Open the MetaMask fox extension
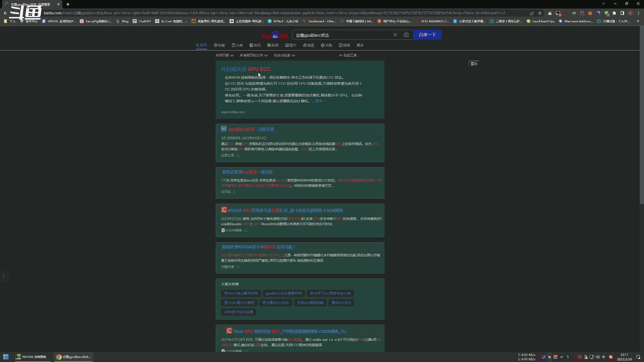This screenshot has height=362, width=644. [590, 13]
